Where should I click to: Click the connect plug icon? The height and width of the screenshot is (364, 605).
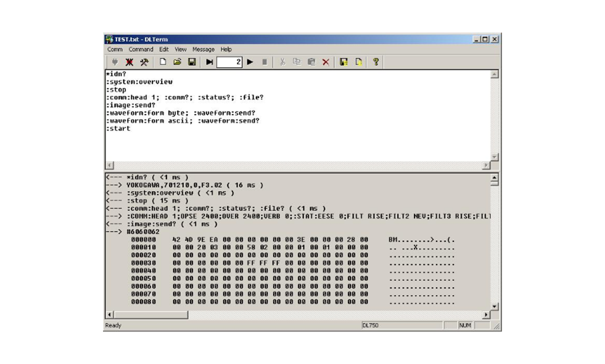click(115, 62)
